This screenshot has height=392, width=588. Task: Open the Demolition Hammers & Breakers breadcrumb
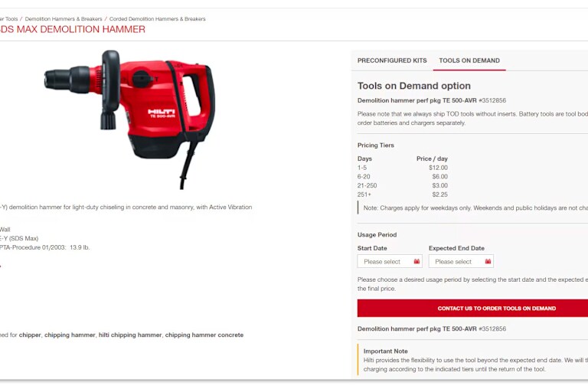[x=64, y=18]
